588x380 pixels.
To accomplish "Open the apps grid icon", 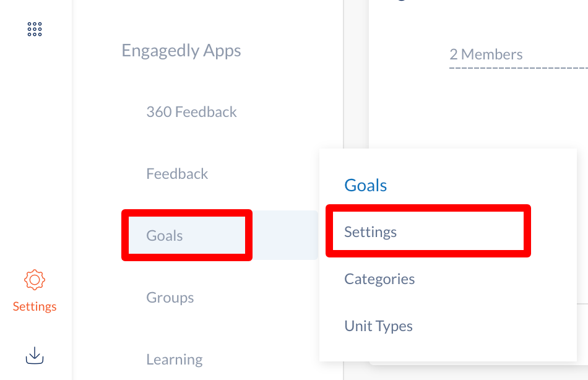I will (x=34, y=28).
